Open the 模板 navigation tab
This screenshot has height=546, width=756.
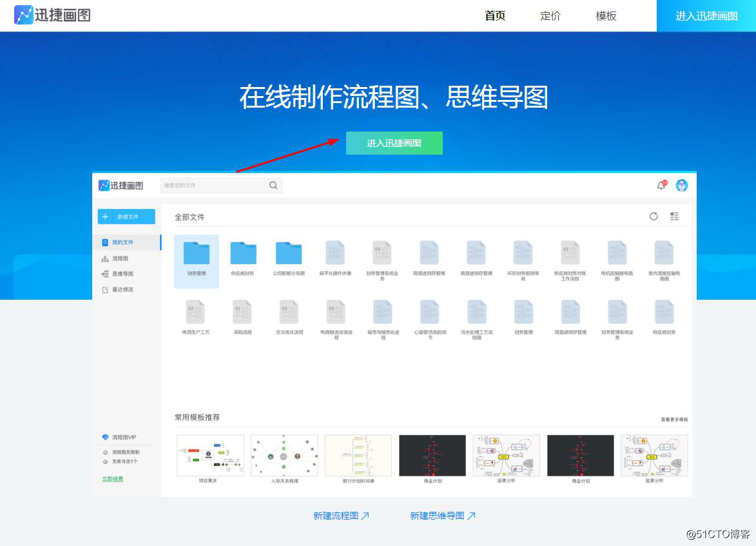click(606, 16)
